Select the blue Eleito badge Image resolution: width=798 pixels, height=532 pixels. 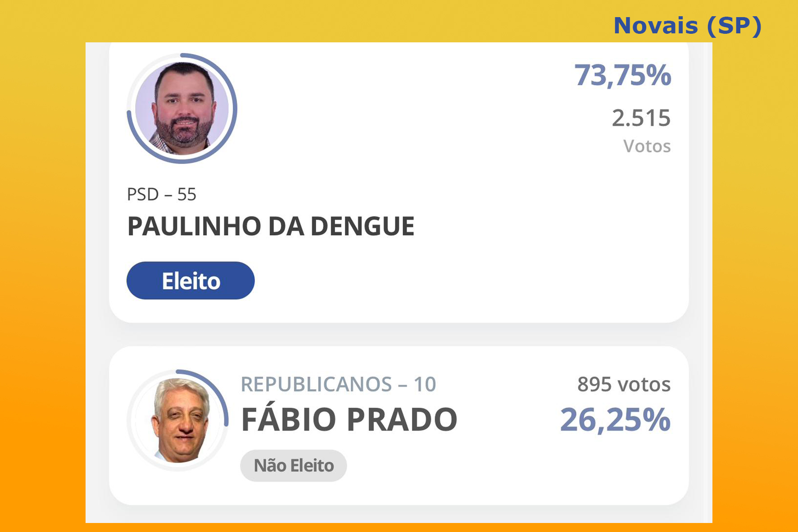pyautogui.click(x=190, y=281)
